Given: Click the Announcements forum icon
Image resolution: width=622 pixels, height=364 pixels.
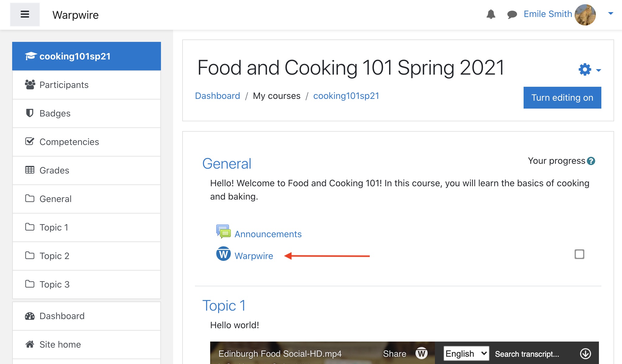Looking at the screenshot, I should point(223,231).
